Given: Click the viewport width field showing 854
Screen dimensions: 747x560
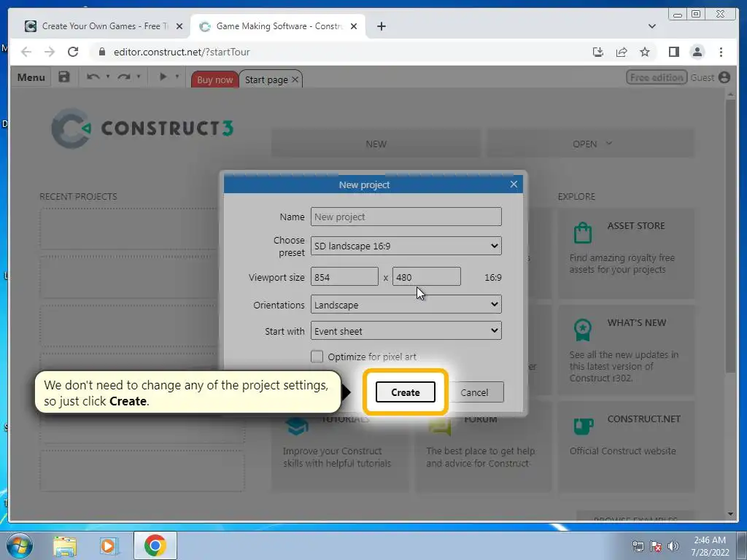Looking at the screenshot, I should tap(344, 276).
